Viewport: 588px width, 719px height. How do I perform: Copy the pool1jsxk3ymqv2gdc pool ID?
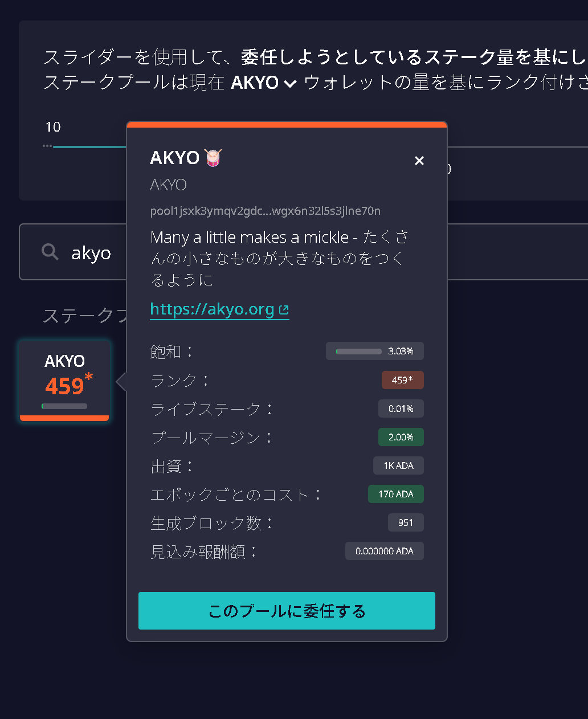coord(266,211)
